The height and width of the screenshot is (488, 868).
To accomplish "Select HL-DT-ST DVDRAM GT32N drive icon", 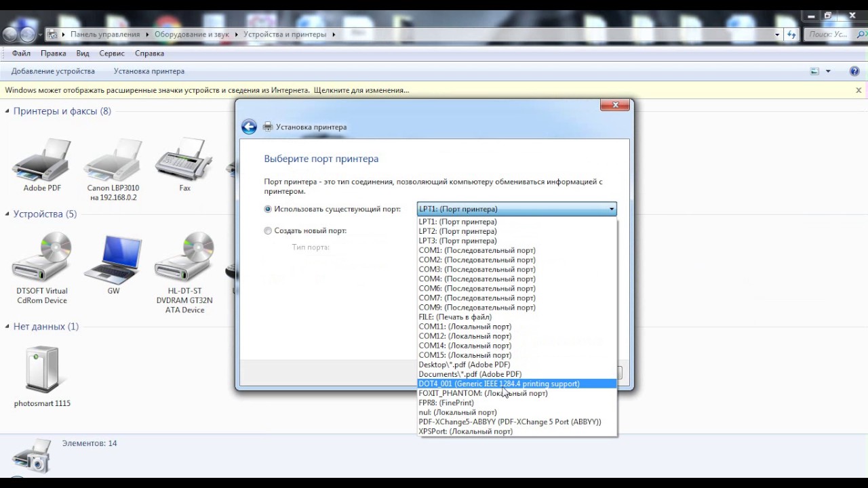I will pos(184,258).
